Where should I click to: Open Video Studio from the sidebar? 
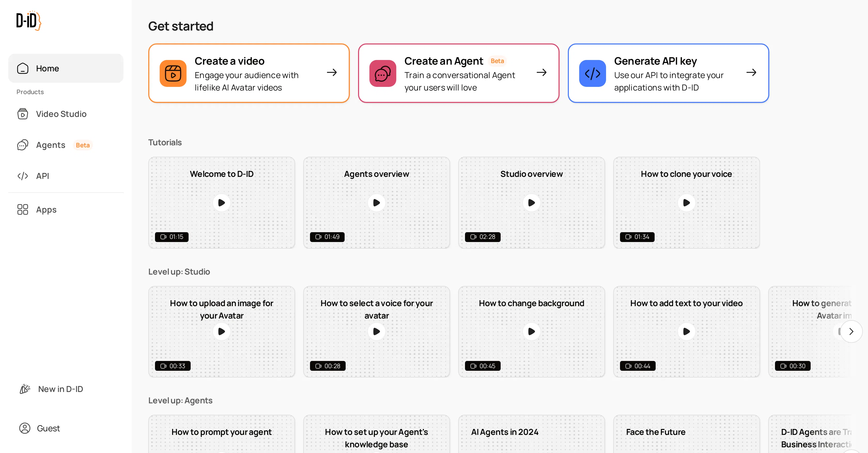coord(61,114)
